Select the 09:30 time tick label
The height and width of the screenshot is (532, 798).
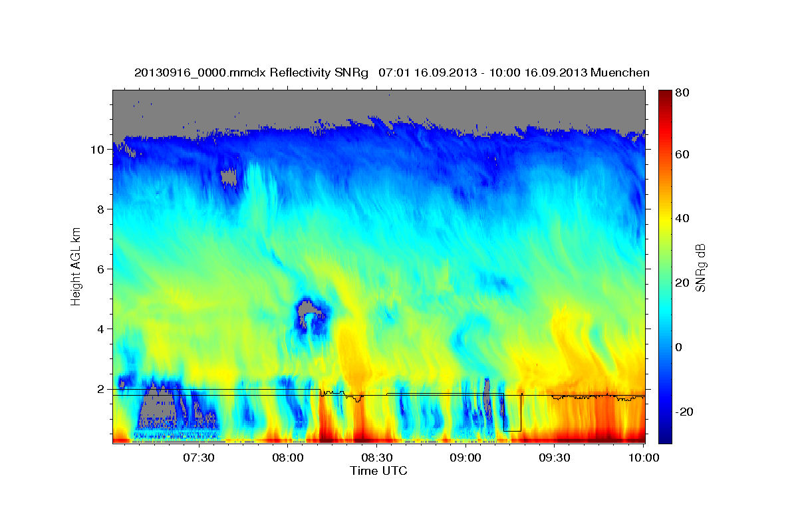coord(555,458)
